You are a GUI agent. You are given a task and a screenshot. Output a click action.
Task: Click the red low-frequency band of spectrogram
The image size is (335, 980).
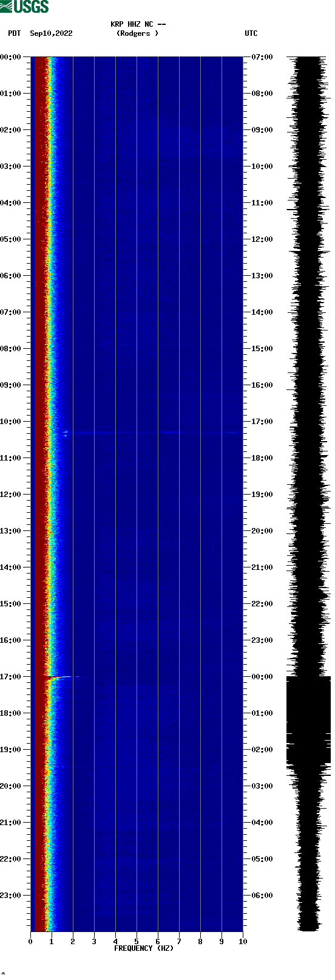click(39, 494)
